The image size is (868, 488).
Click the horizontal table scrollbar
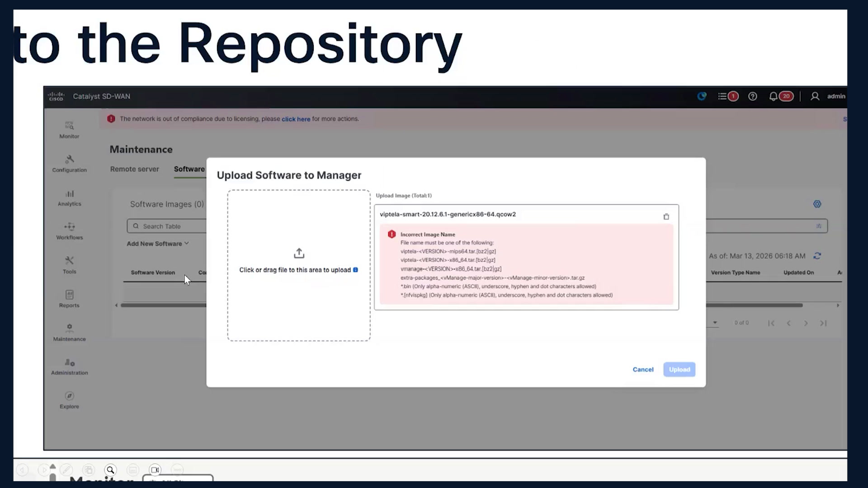tap(163, 305)
